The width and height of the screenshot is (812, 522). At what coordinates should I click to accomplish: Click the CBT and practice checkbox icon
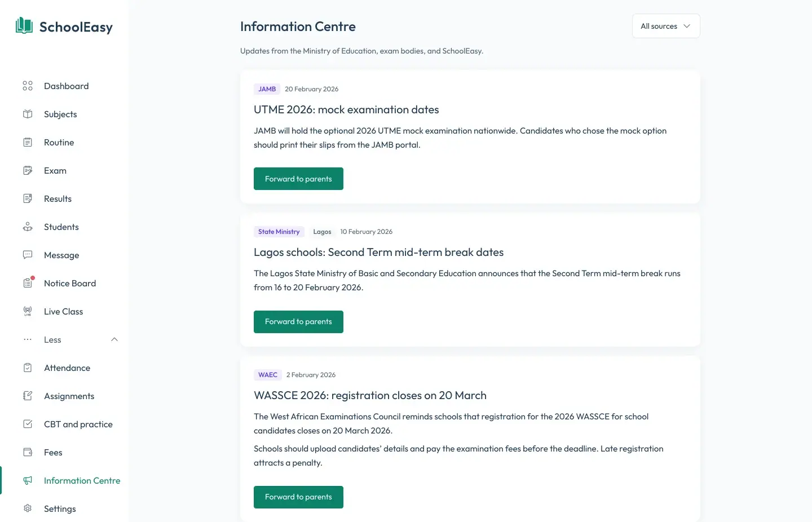pyautogui.click(x=28, y=424)
